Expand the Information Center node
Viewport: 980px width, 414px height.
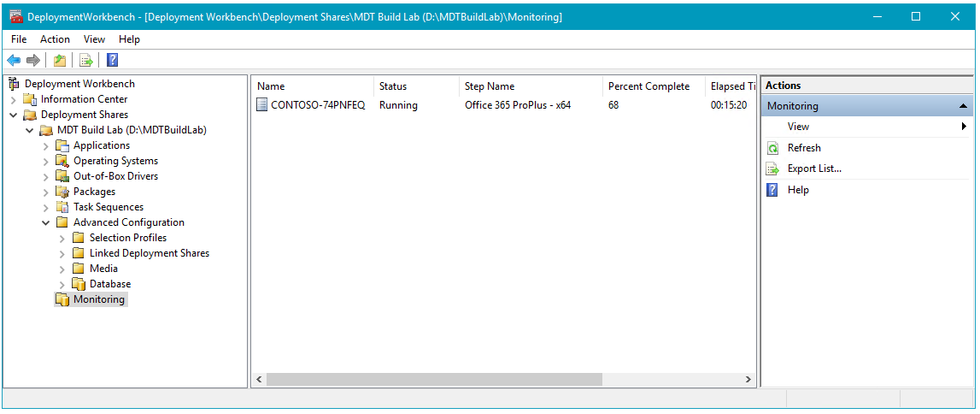[x=14, y=99]
